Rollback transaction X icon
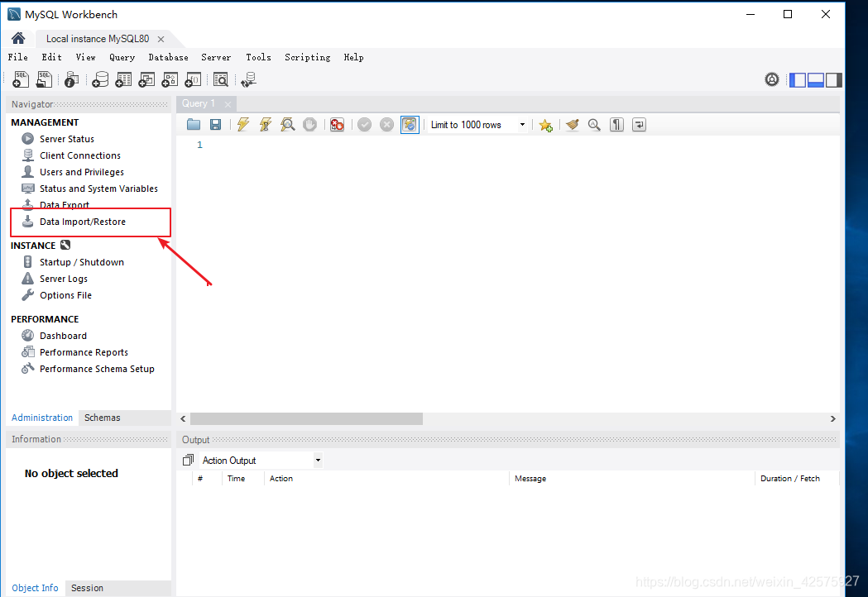 [387, 125]
